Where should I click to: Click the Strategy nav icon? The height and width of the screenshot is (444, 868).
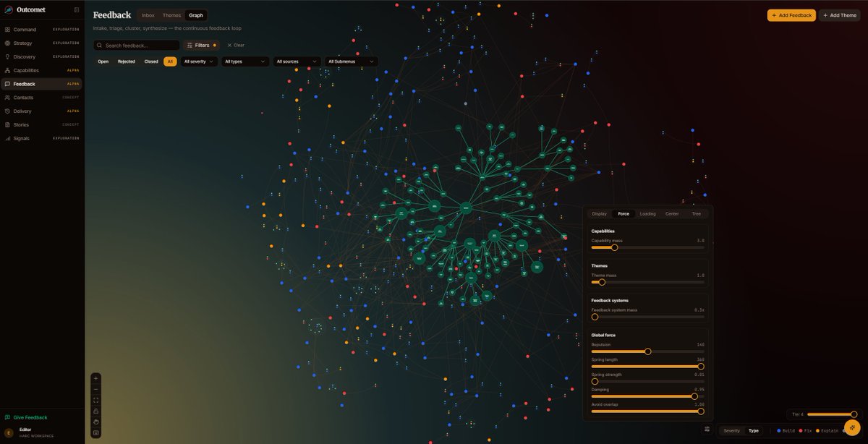pos(7,43)
